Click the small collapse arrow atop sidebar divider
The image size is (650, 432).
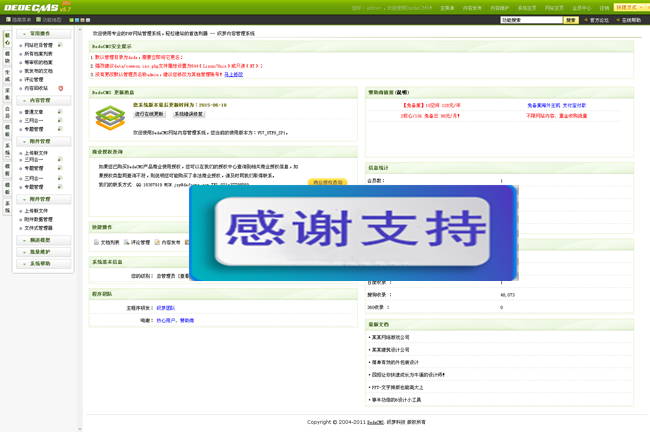click(80, 29)
